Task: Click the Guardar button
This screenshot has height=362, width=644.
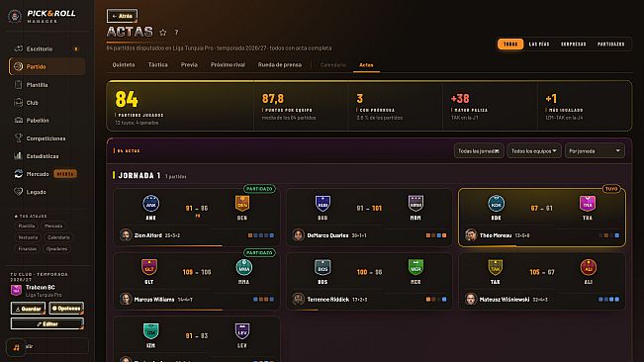Action: point(28,309)
